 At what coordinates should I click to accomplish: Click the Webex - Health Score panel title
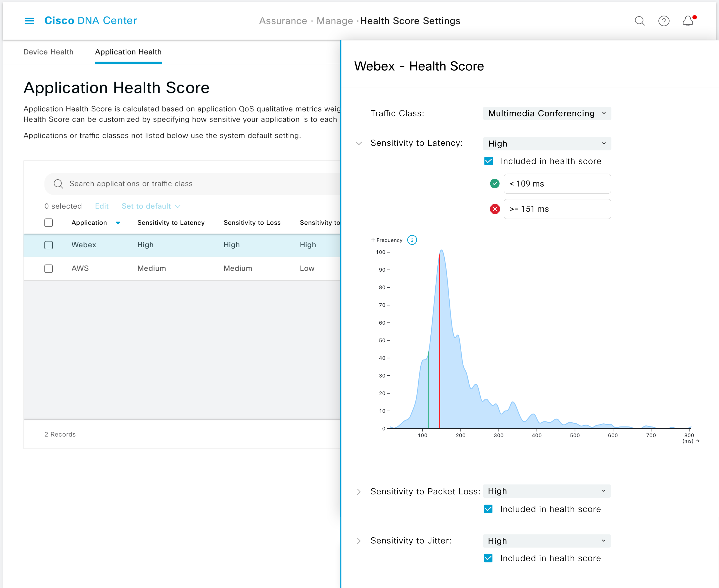419,66
